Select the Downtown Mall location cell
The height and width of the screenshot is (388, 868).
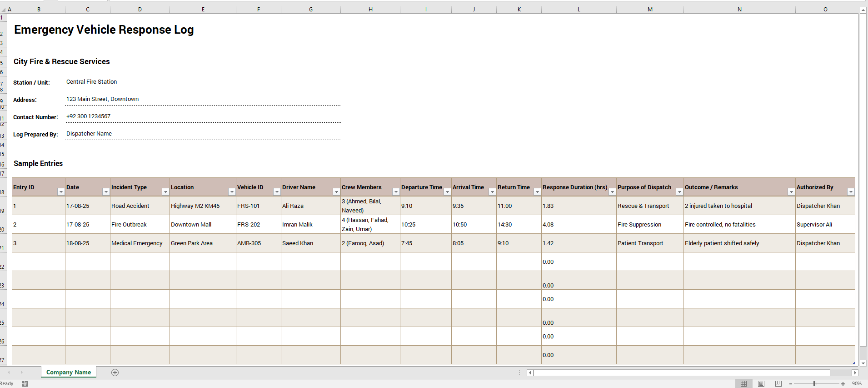[x=203, y=225]
